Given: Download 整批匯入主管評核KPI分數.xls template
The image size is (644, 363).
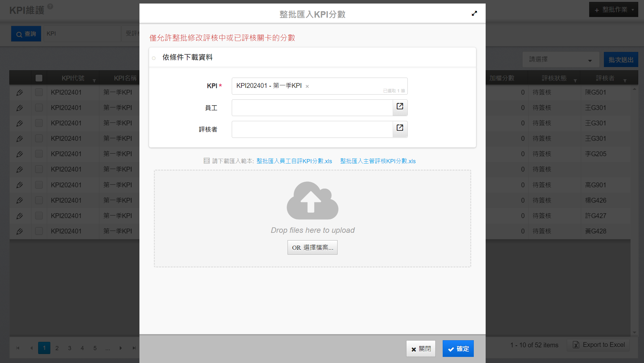Looking at the screenshot, I should pyautogui.click(x=378, y=161).
